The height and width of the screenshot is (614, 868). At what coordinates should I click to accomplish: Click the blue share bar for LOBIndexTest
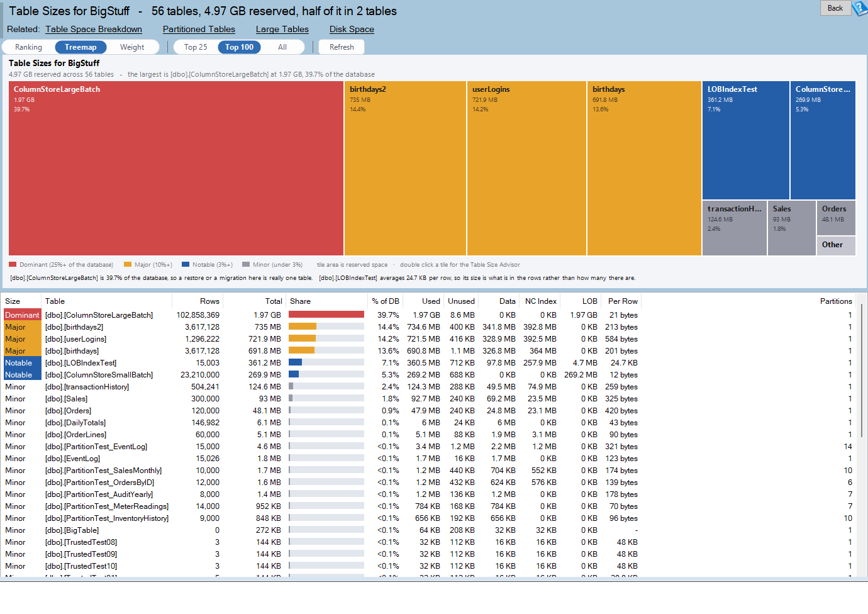pyautogui.click(x=295, y=362)
